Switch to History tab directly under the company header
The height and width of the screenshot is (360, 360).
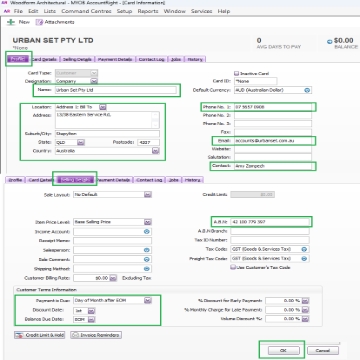coord(195,59)
